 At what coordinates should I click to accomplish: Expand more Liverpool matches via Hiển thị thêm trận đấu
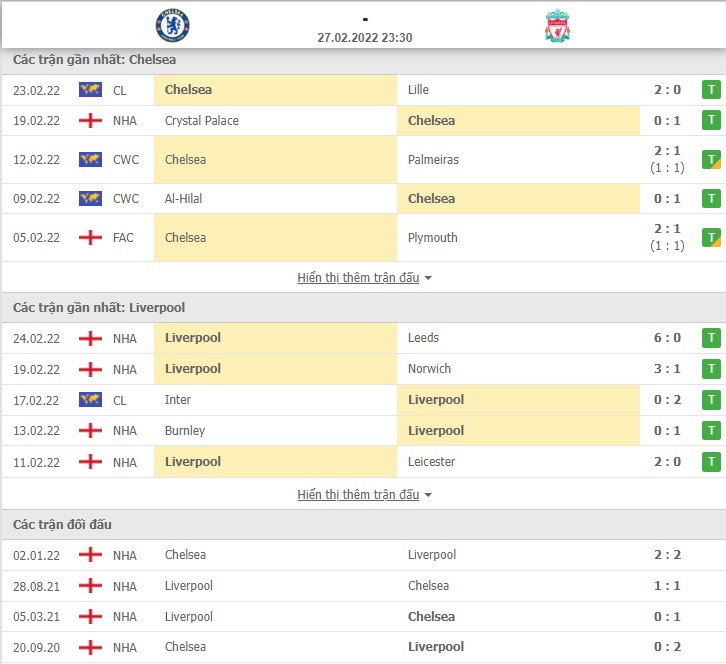(358, 495)
